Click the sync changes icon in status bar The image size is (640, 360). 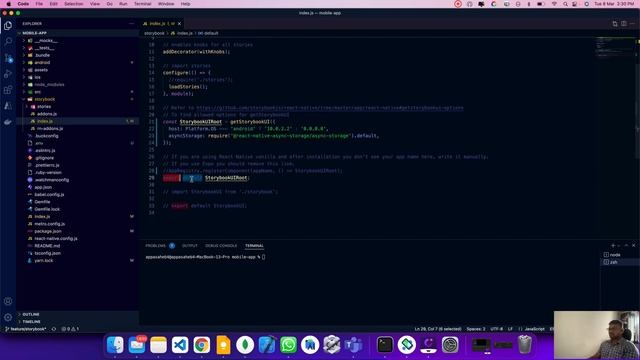pyautogui.click(x=54, y=329)
